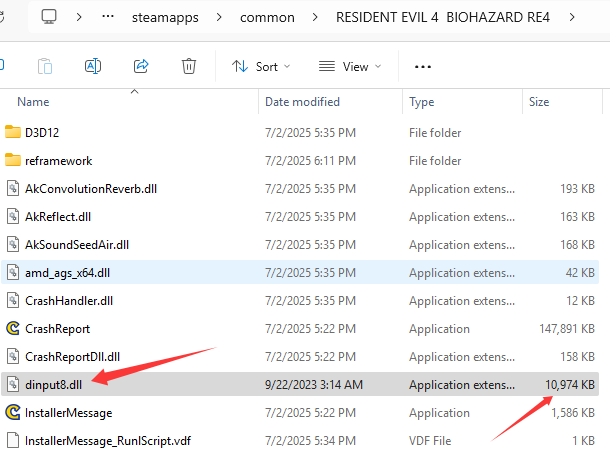Select file name dinput8.dll
610x455 pixels.
(x=53, y=385)
